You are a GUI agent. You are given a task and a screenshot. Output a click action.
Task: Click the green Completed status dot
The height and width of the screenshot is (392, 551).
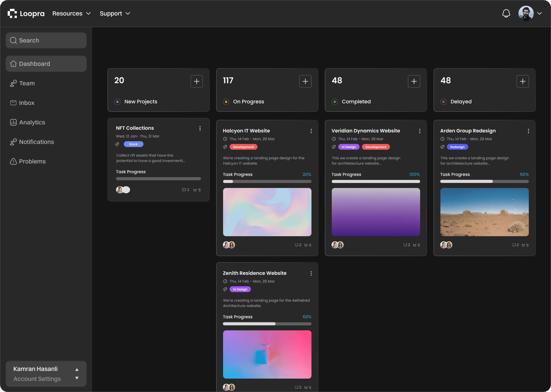coord(335,102)
